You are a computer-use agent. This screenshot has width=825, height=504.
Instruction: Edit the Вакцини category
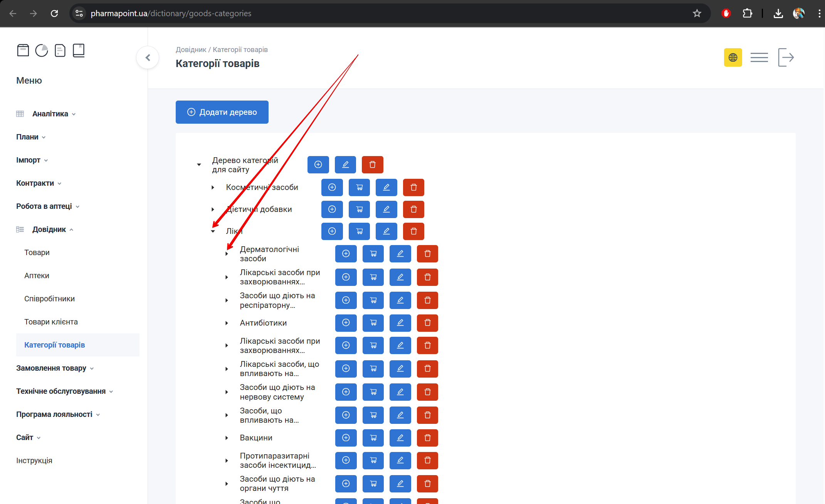pos(400,438)
